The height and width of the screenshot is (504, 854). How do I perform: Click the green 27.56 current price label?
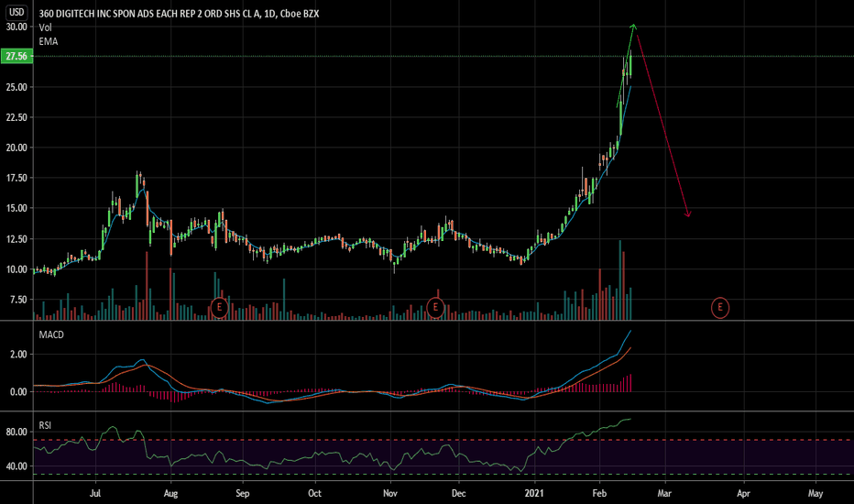tap(16, 56)
